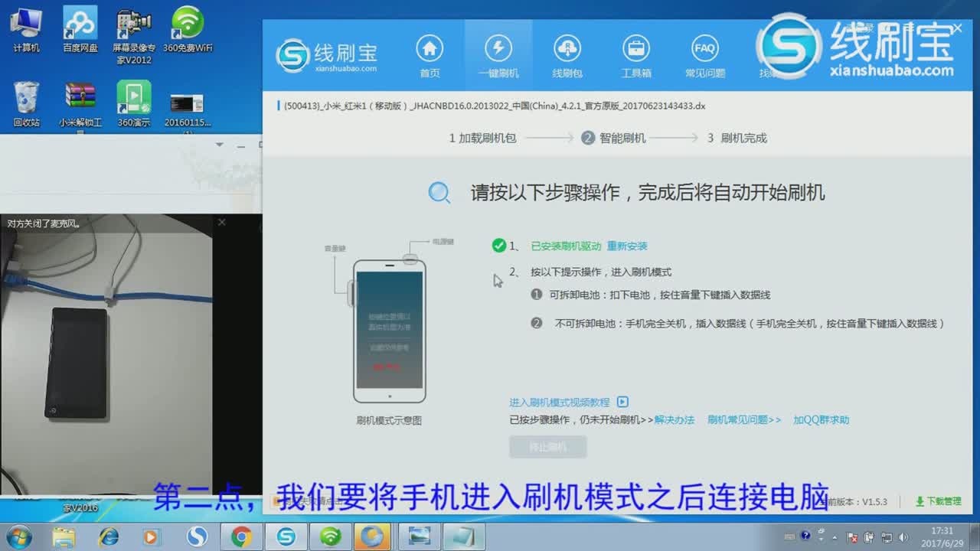The height and width of the screenshot is (551, 980).
Task: Close the webcam video panel
Action: (x=222, y=222)
